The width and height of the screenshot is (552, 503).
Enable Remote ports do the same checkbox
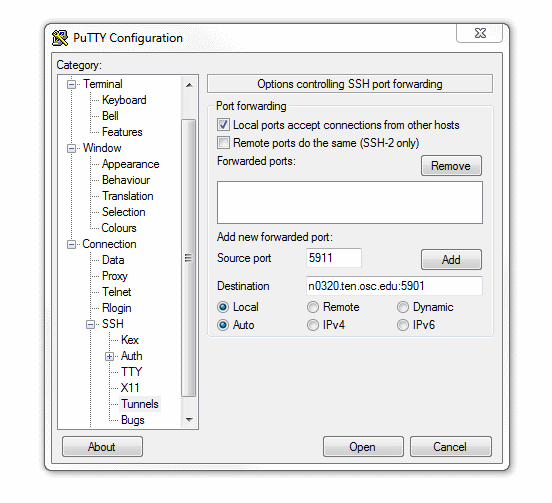[x=223, y=143]
